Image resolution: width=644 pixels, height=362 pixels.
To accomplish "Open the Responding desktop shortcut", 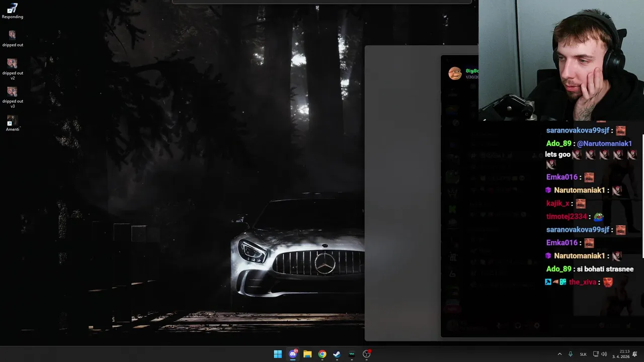I will 13,11.
